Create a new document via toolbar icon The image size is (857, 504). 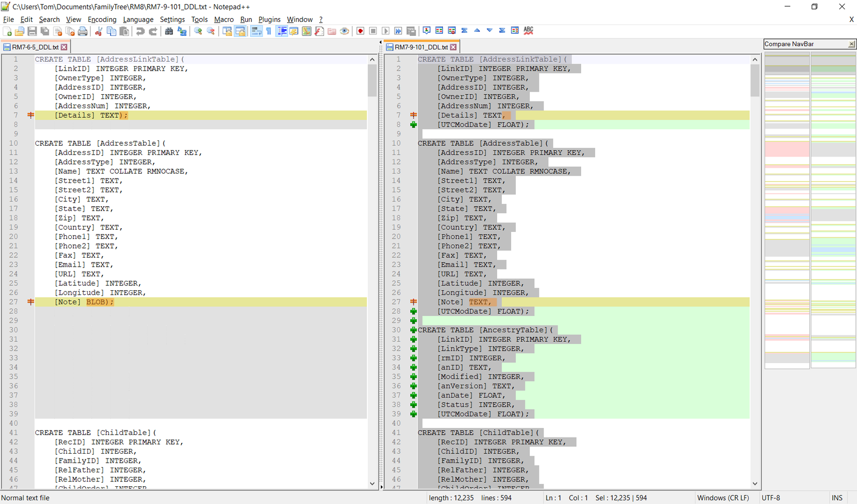click(7, 31)
